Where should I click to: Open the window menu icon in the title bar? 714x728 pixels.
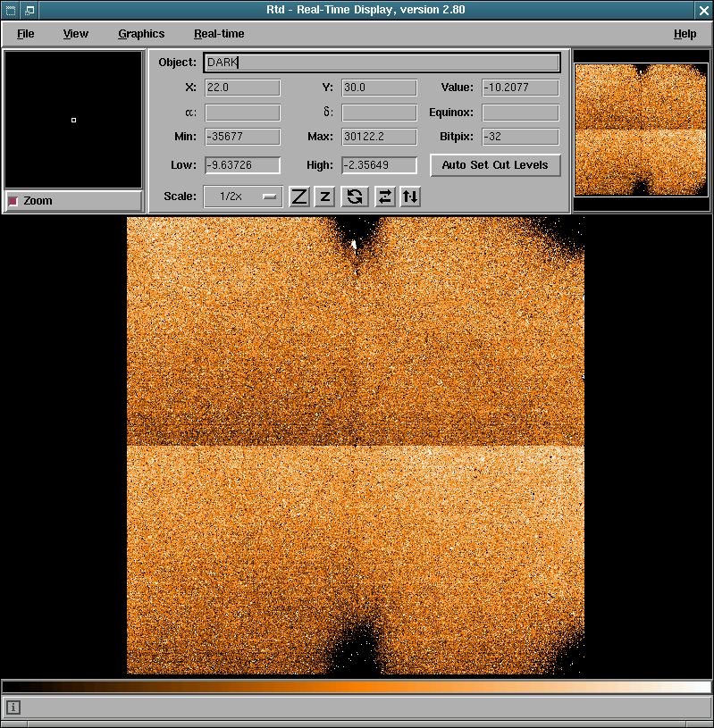coord(10,10)
